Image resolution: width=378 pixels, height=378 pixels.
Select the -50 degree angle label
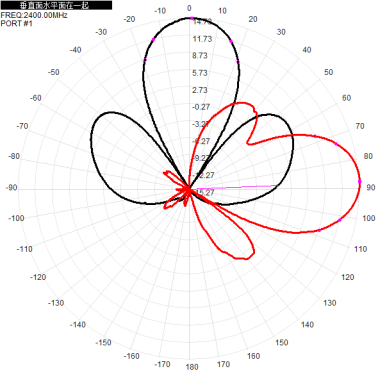click(53, 72)
